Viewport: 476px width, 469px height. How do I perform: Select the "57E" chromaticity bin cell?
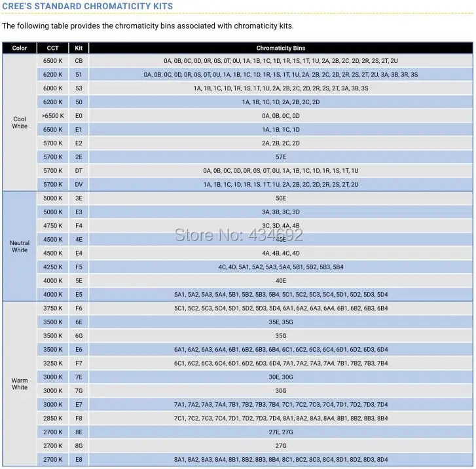click(281, 157)
